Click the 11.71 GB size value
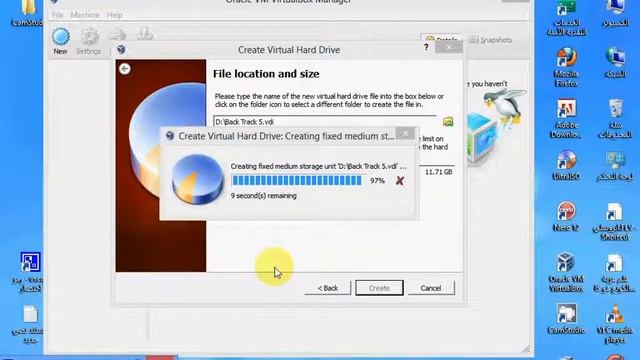Image resolution: width=640 pixels, height=360 pixels. 438,172
